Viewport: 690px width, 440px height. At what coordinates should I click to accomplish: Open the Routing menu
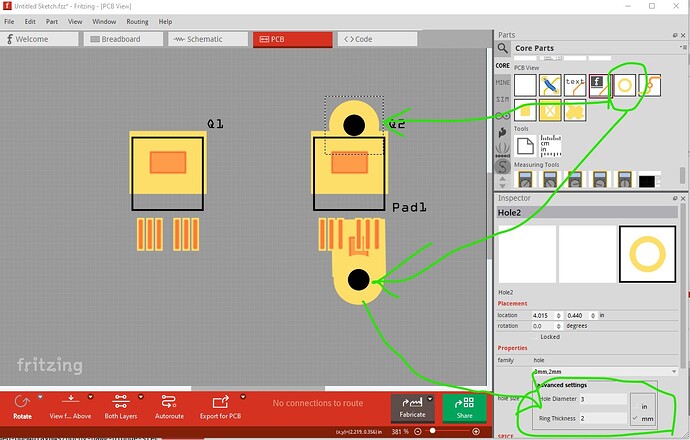point(137,21)
